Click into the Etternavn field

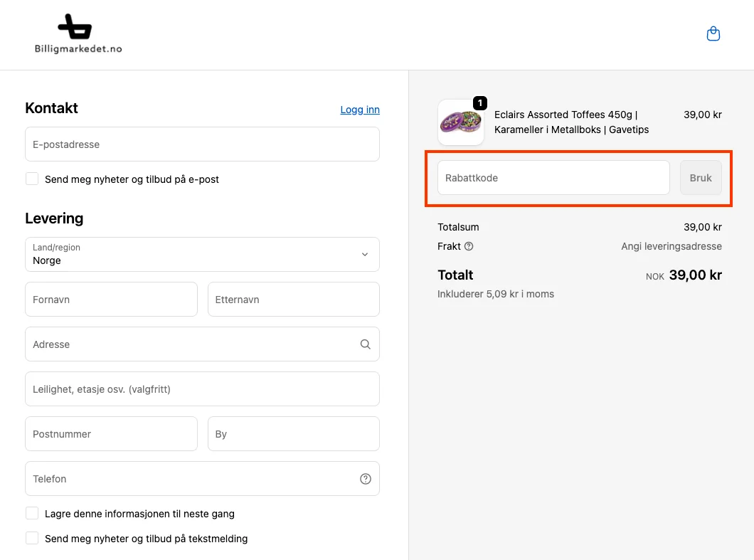pyautogui.click(x=293, y=300)
